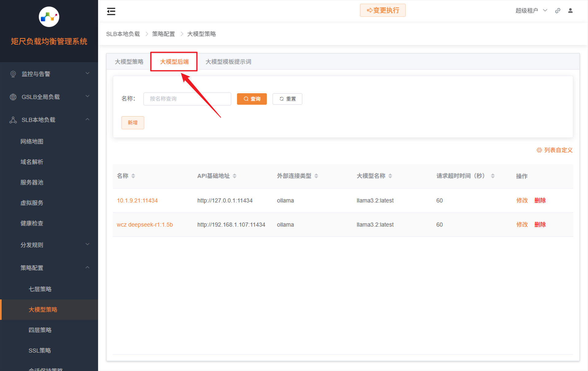Expand the 监控与告警 sidebar menu
The image size is (588, 371).
pos(49,74)
